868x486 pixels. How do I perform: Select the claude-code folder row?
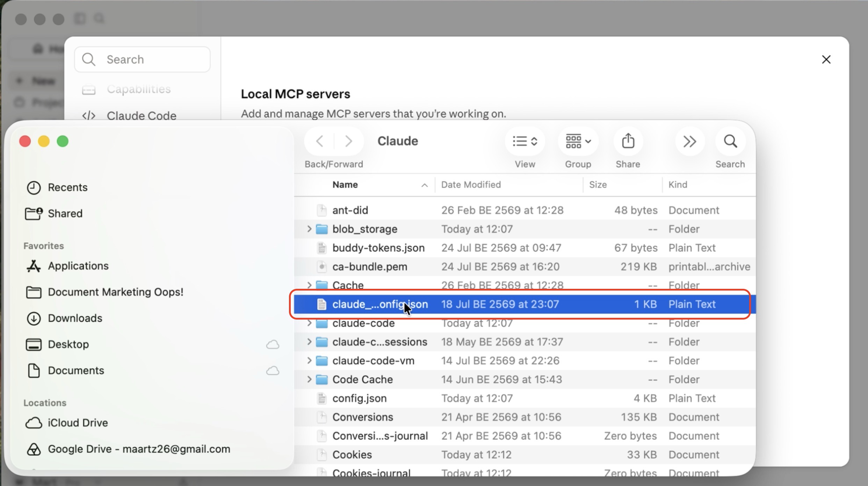coord(525,323)
